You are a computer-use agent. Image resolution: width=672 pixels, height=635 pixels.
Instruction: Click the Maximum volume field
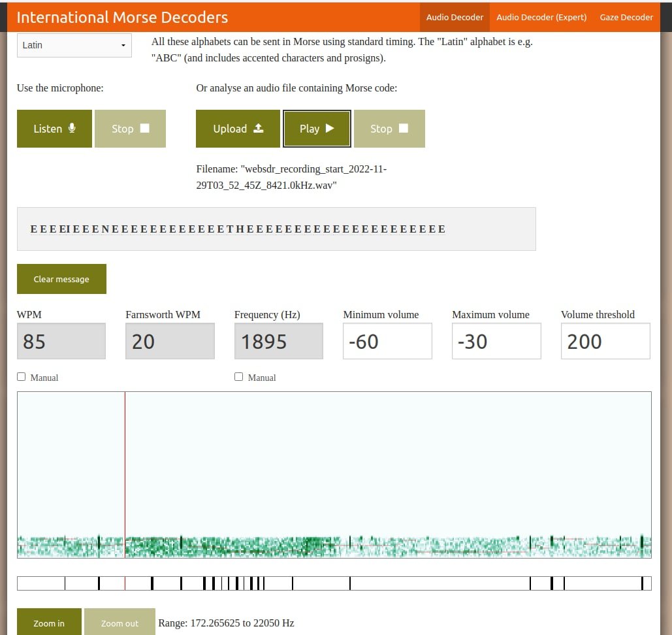pyautogui.click(x=496, y=341)
